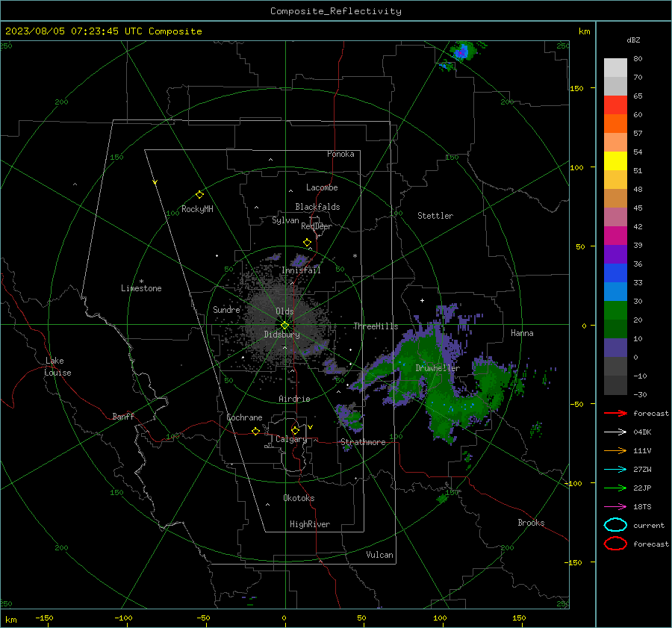Click the Blackfalds city label

click(317, 207)
